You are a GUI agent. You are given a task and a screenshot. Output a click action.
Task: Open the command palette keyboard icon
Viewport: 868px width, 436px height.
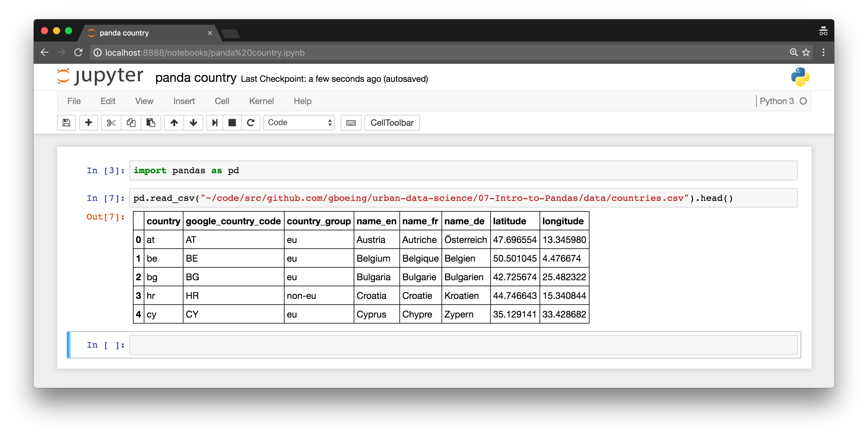tap(351, 123)
